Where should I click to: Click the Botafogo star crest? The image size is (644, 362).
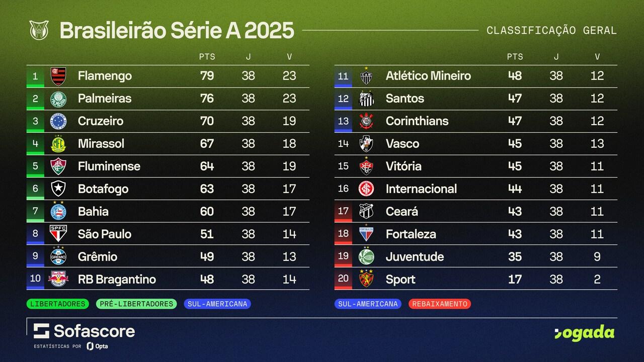[58, 189]
